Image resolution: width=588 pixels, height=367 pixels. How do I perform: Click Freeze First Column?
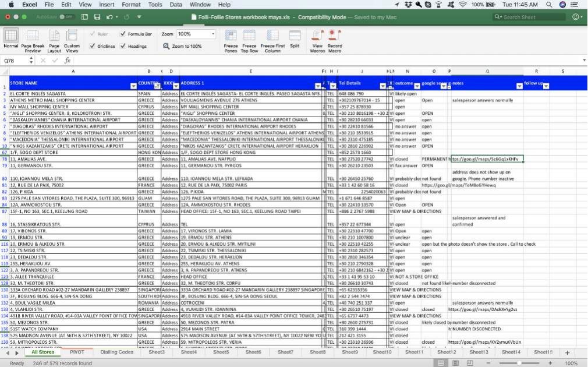coord(272,41)
